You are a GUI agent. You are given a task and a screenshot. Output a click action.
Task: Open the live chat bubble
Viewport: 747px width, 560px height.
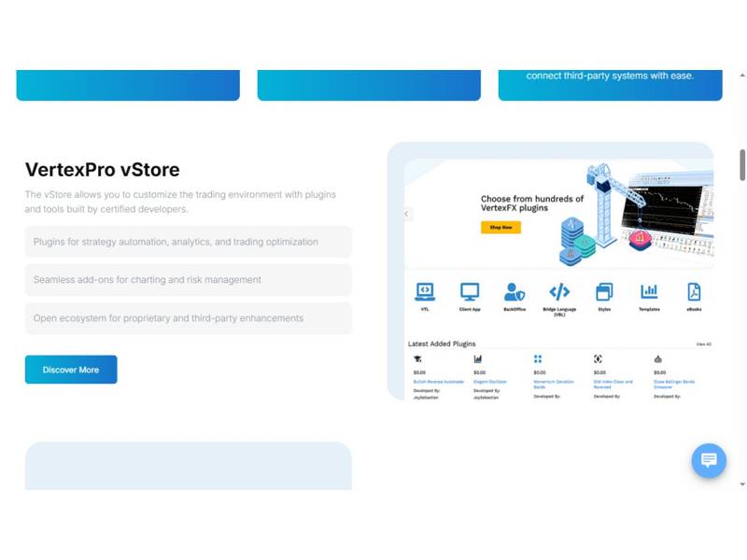[709, 460]
